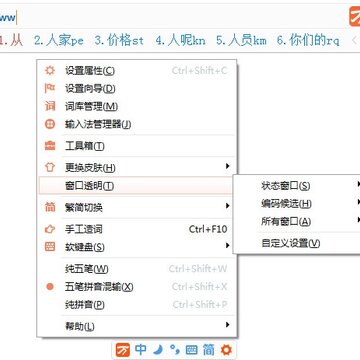This screenshot has width=360, height=360.
Task: Select 纯拼音 input mode
Action: coord(137,305)
